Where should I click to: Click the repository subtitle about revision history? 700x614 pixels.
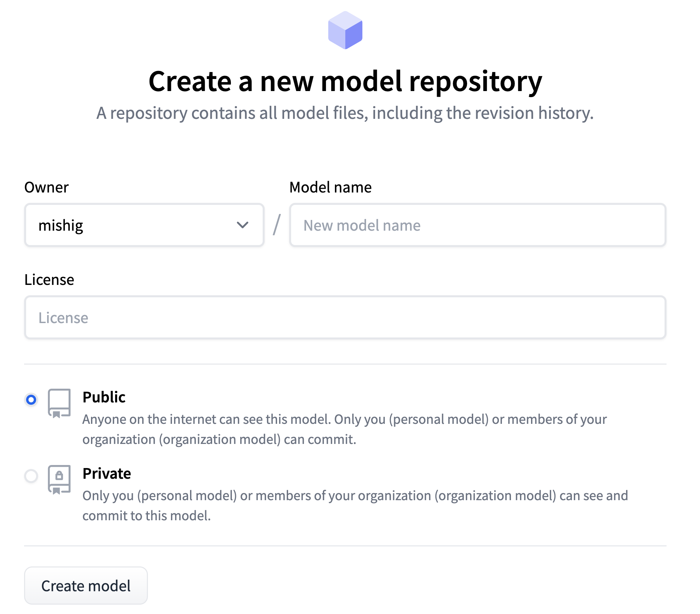[x=345, y=113]
